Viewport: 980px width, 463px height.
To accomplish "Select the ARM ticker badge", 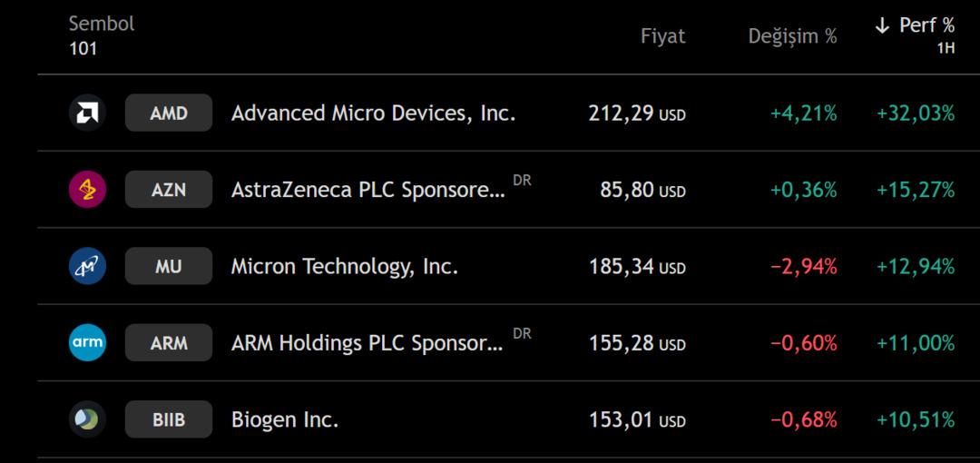I will (x=169, y=343).
